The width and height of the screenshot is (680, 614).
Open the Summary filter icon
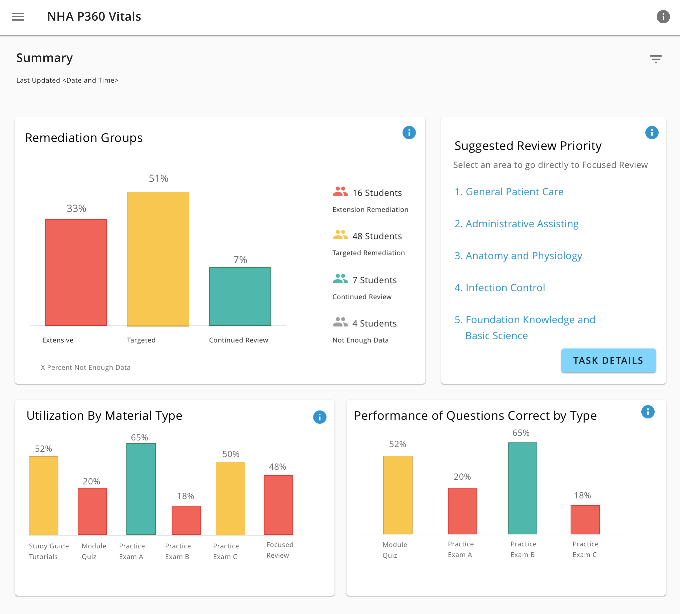656,59
